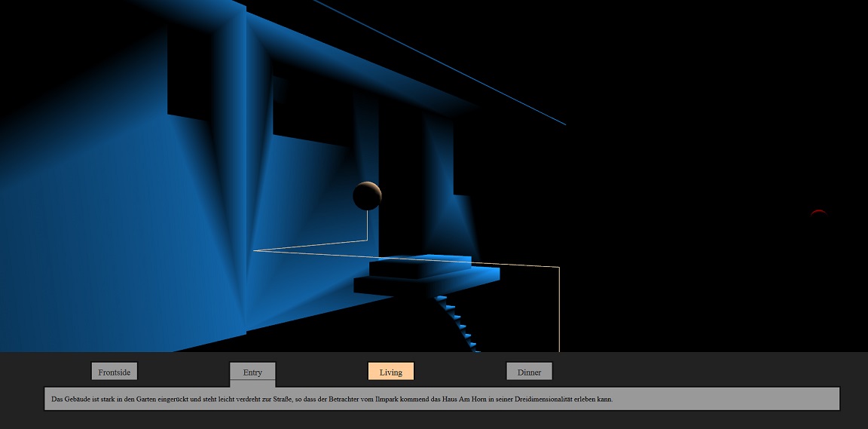
Task: Open the Frontside view
Action: click(x=115, y=372)
